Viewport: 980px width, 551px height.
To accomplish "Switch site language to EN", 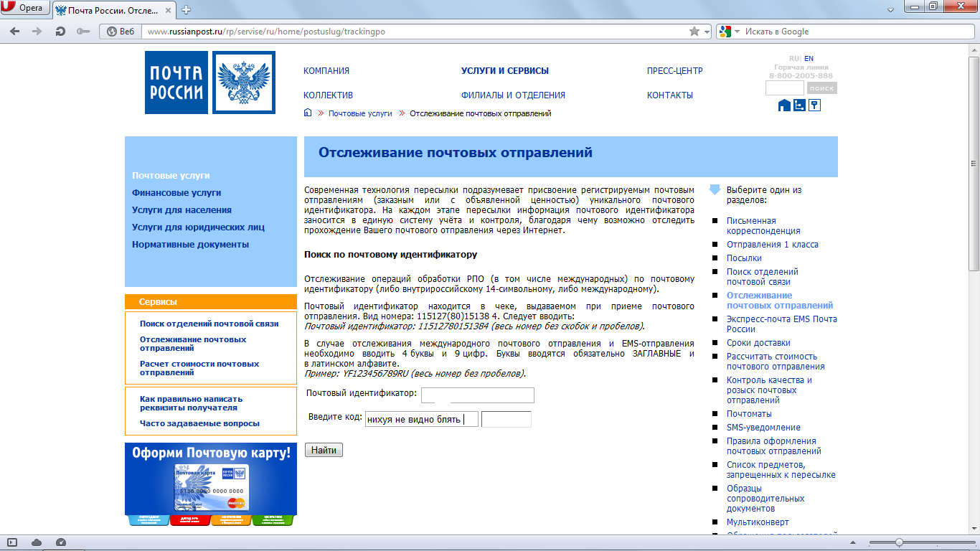I will [809, 59].
